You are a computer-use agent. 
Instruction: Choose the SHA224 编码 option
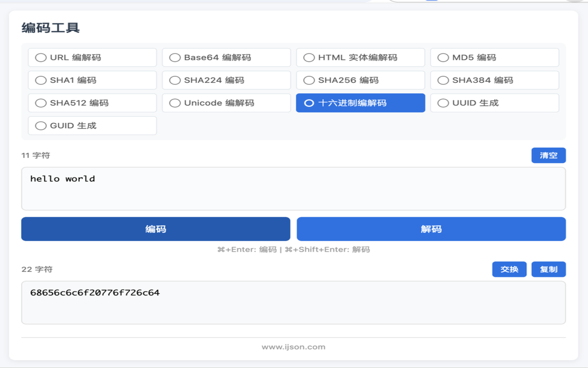(x=226, y=80)
